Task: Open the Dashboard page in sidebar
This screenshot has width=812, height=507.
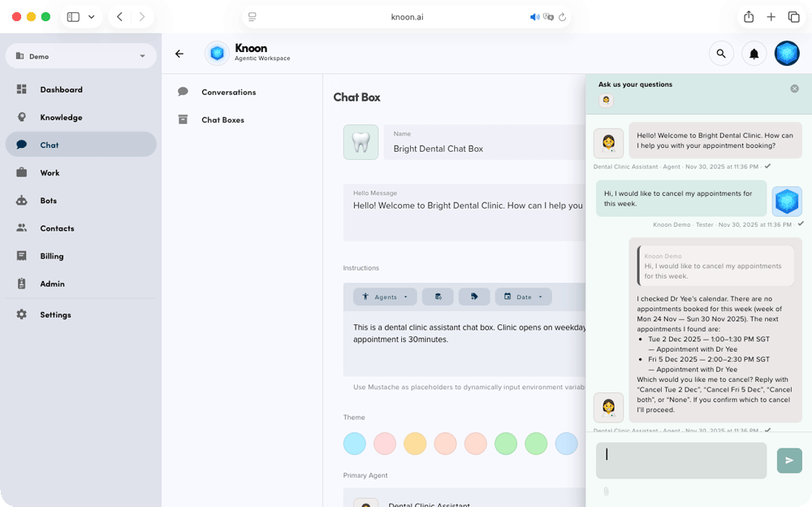Action: coord(80,89)
